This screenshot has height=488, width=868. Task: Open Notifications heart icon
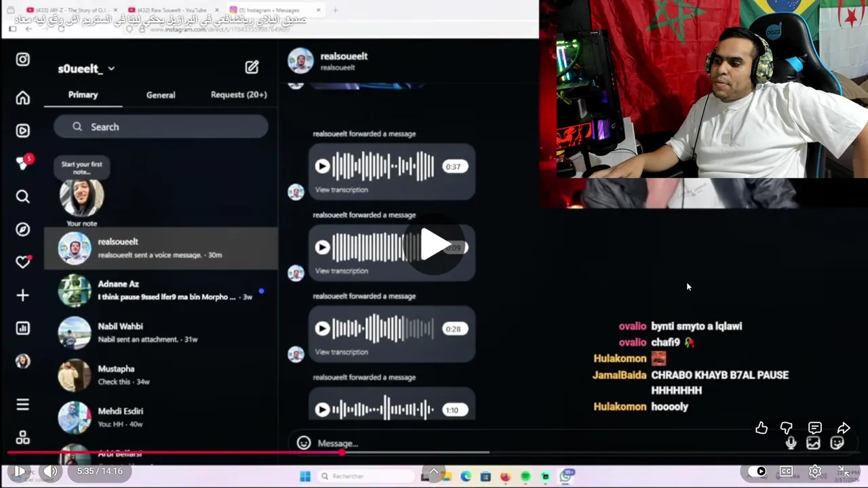click(x=23, y=262)
